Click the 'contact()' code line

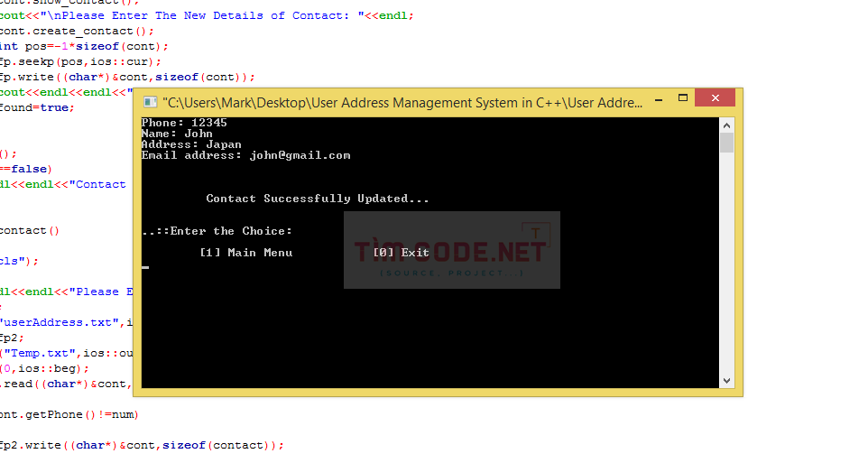click(x=30, y=230)
